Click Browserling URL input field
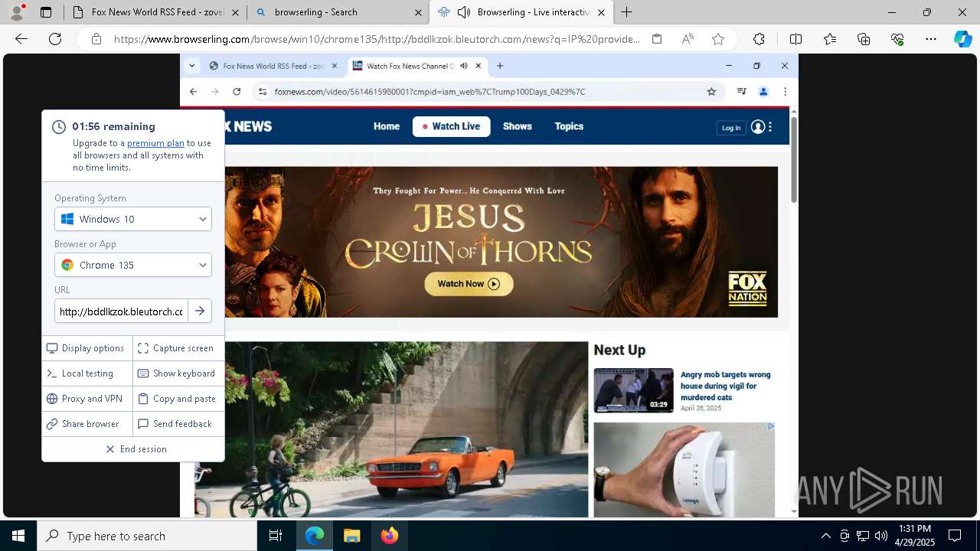This screenshot has height=551, width=980. point(121,311)
